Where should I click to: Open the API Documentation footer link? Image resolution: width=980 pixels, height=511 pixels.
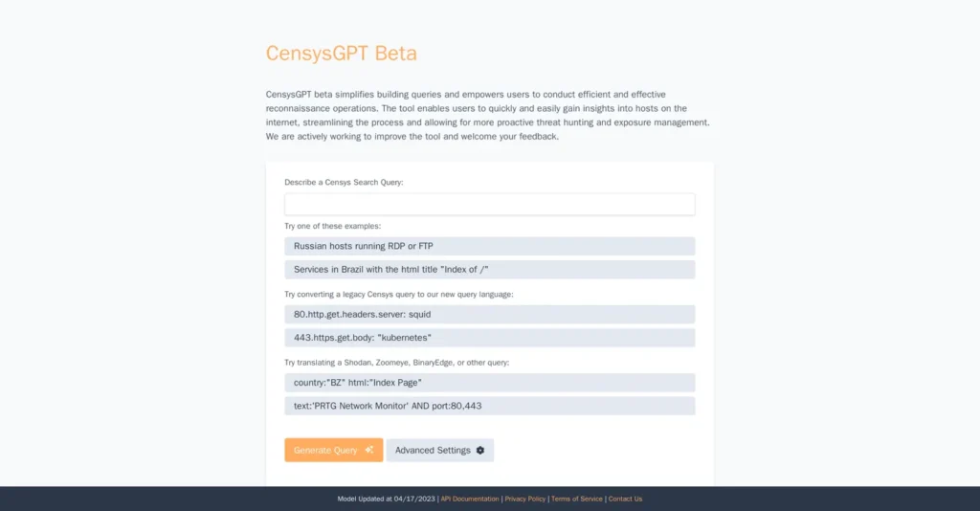(x=470, y=499)
